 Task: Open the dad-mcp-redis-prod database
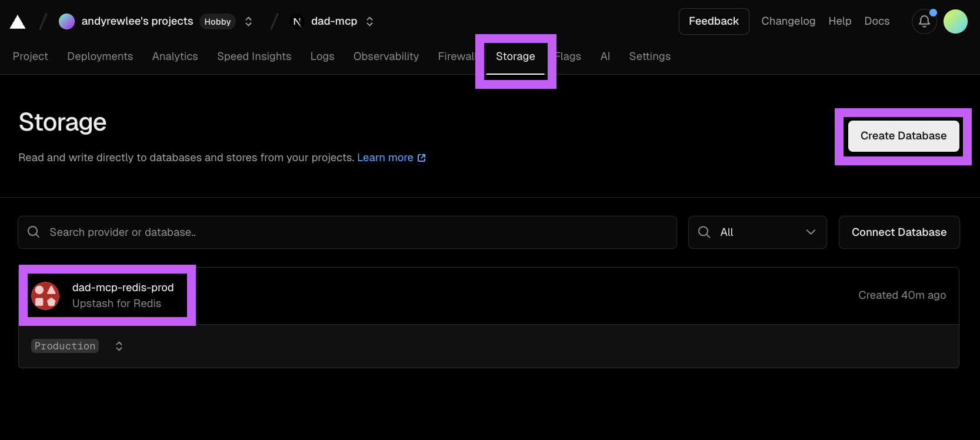pos(123,288)
